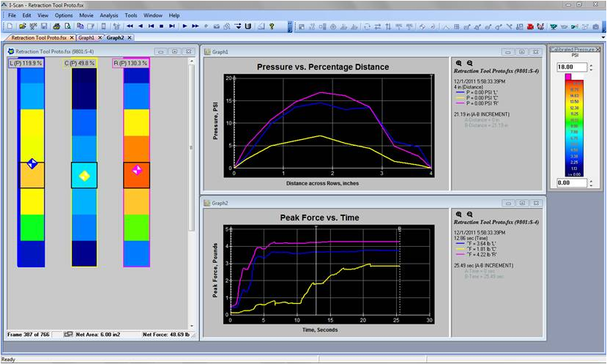
Task: Click the Open file folder icon
Action: pos(22,26)
